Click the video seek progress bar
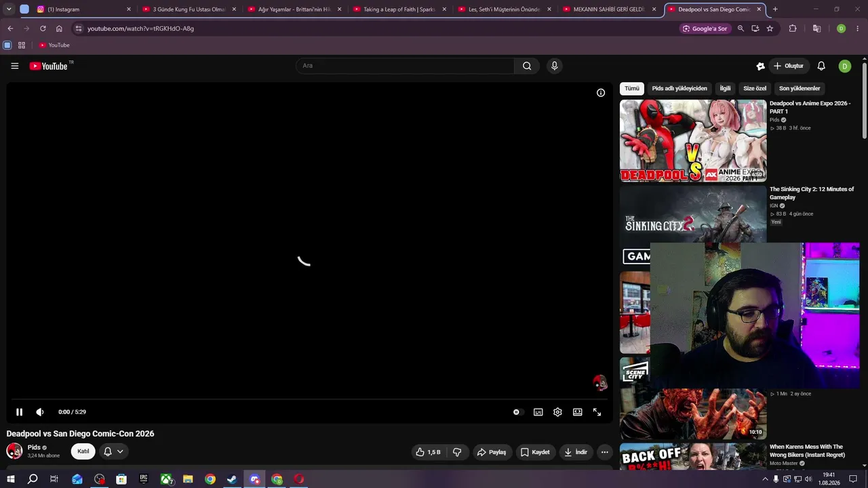 [309, 399]
